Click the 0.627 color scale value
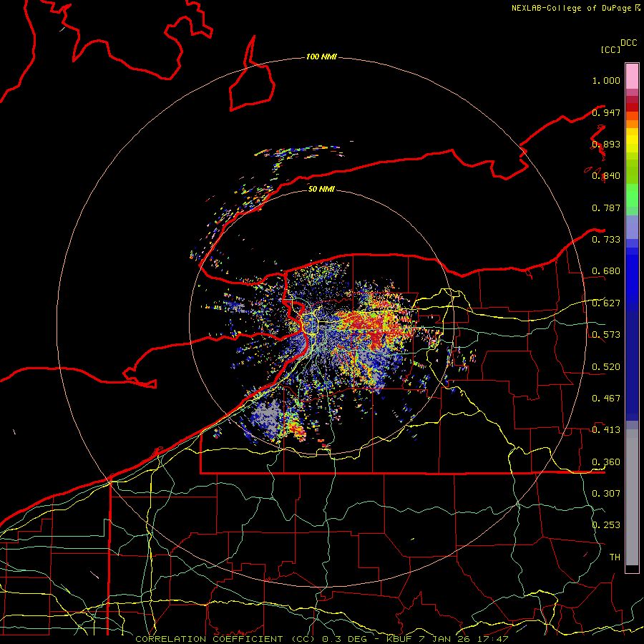The image size is (644, 644). (x=606, y=303)
